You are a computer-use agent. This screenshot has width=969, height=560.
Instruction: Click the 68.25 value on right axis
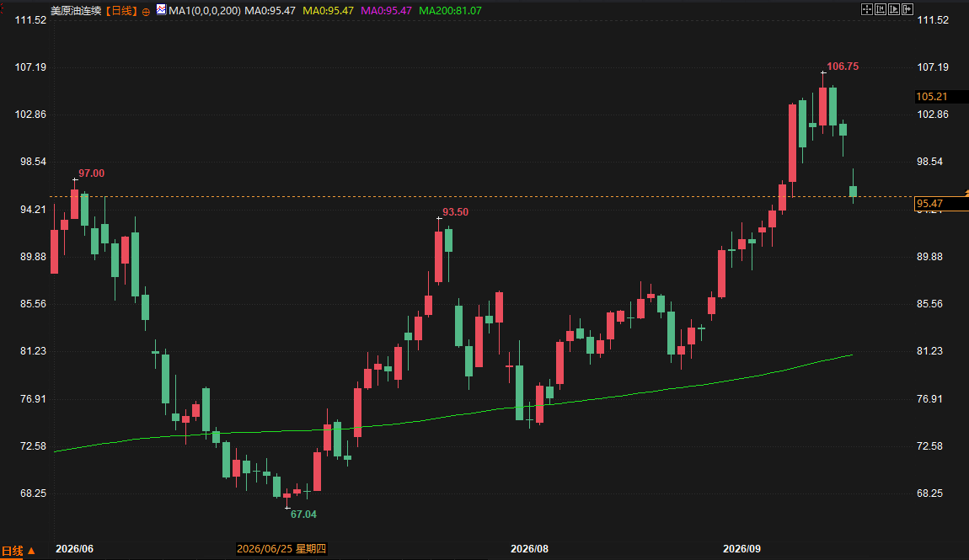tap(930, 493)
